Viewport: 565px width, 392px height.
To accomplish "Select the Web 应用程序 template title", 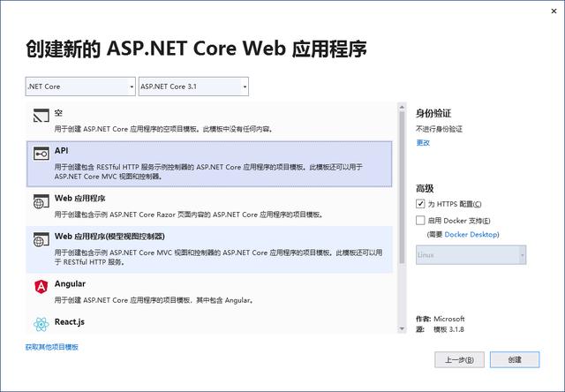I will (80, 198).
